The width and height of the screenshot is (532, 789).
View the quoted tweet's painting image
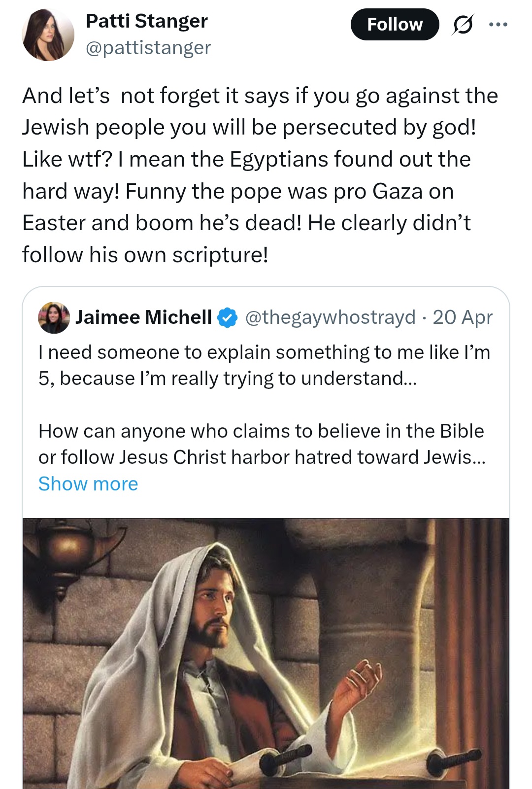266,653
